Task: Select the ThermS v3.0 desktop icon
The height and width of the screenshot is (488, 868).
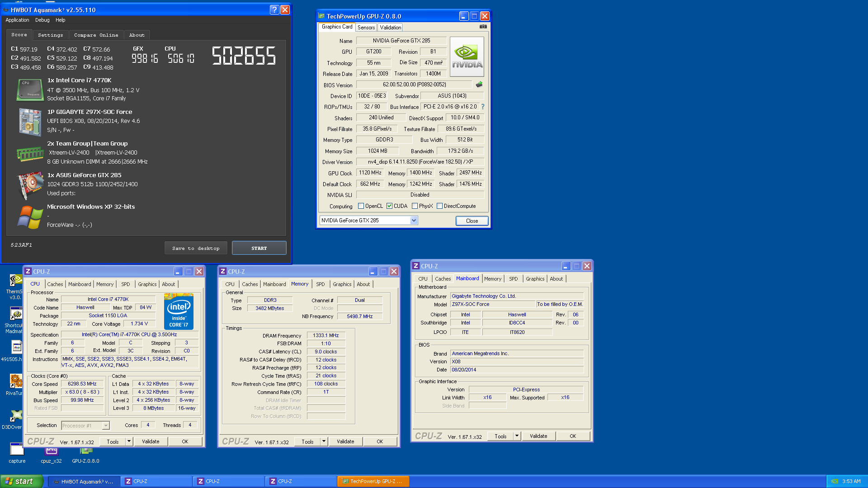Action: [14, 286]
